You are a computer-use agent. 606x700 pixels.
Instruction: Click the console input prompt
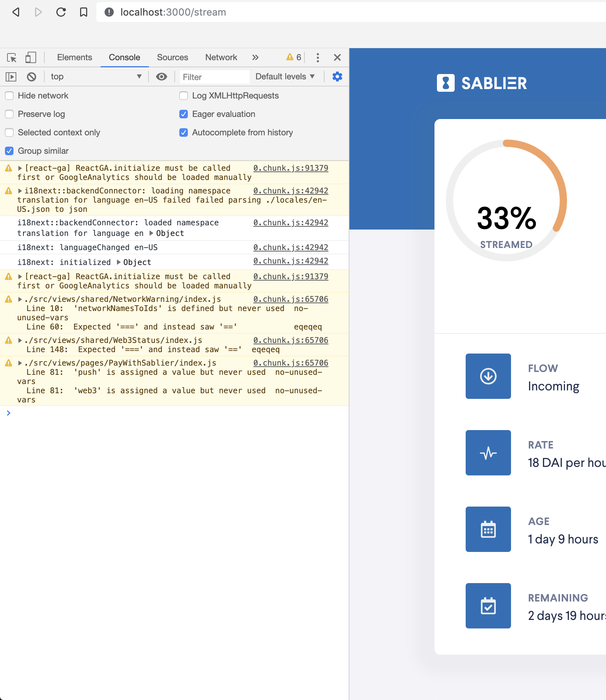click(x=174, y=413)
